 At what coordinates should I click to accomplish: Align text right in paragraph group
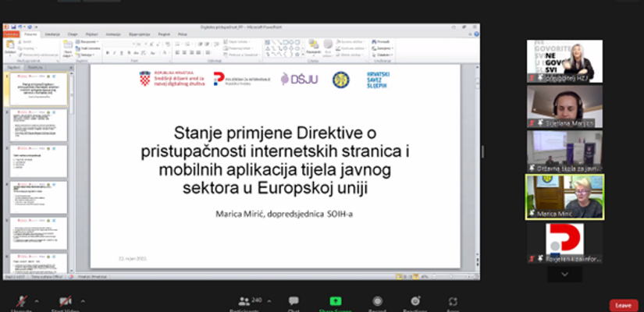(x=192, y=53)
